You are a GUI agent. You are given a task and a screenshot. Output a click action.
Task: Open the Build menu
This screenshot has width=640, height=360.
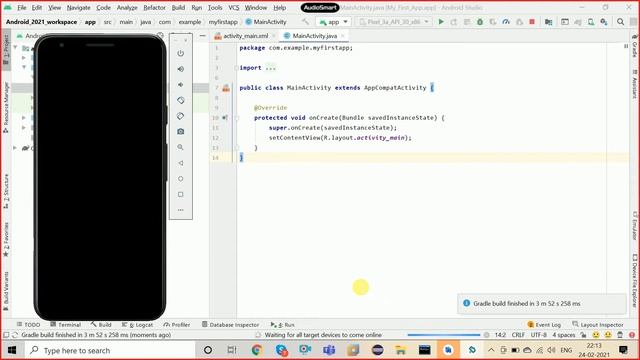178,7
